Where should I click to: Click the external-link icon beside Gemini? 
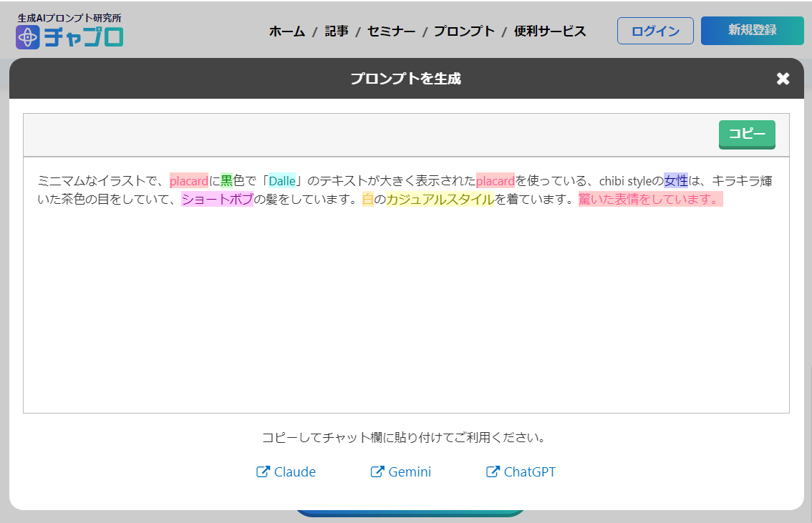click(377, 471)
